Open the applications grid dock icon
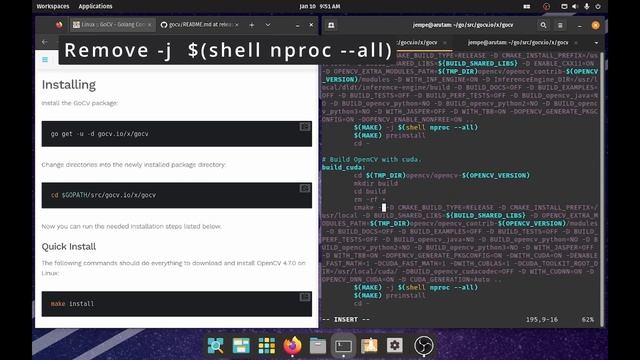 point(267,345)
